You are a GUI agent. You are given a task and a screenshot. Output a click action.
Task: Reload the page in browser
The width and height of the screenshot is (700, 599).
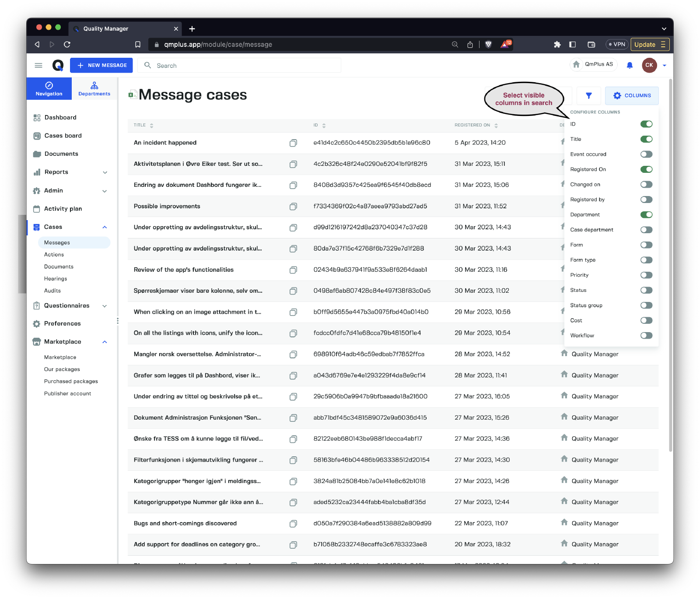67,44
